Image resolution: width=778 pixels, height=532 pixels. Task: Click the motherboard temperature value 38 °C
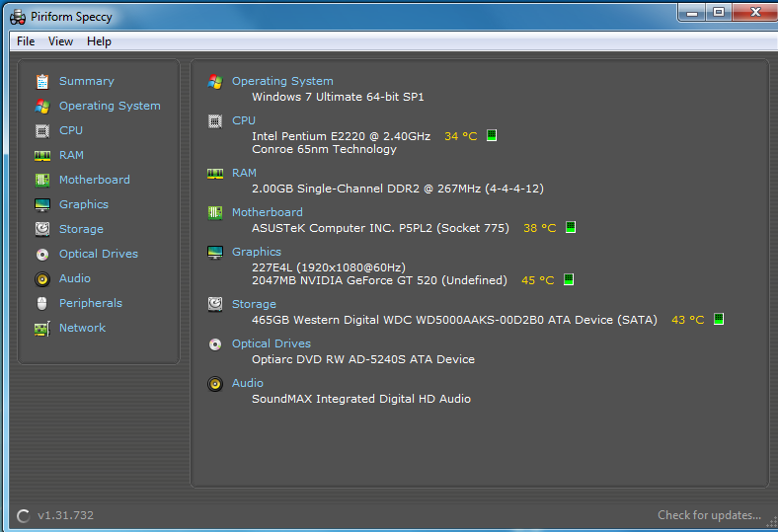[539, 228]
